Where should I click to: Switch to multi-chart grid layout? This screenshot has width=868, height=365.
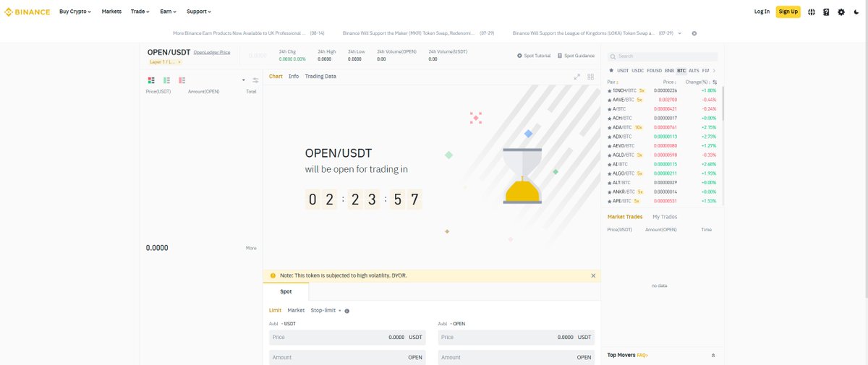click(x=591, y=77)
